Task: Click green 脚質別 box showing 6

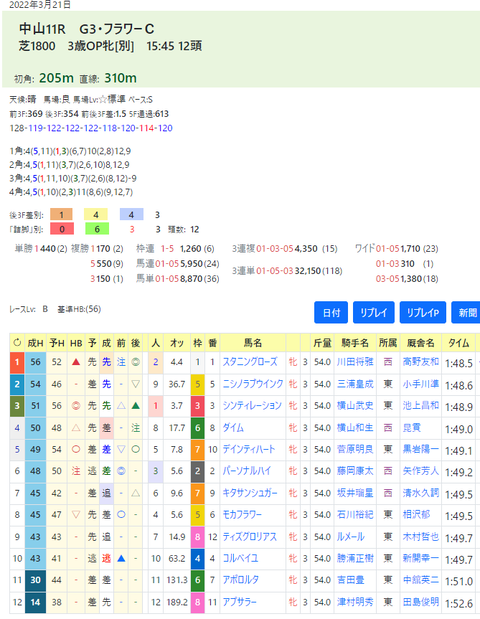Action: (x=97, y=229)
